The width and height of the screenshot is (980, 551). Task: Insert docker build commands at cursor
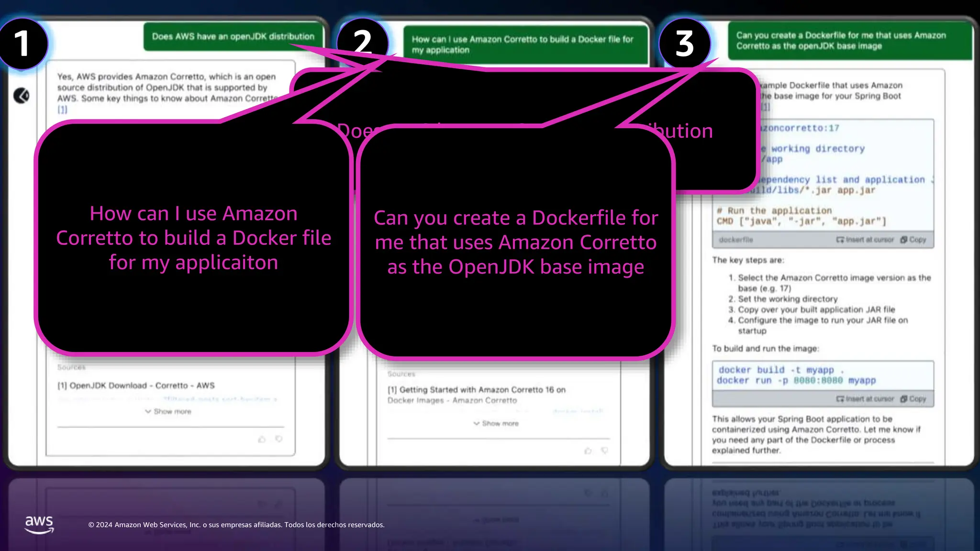tap(865, 399)
